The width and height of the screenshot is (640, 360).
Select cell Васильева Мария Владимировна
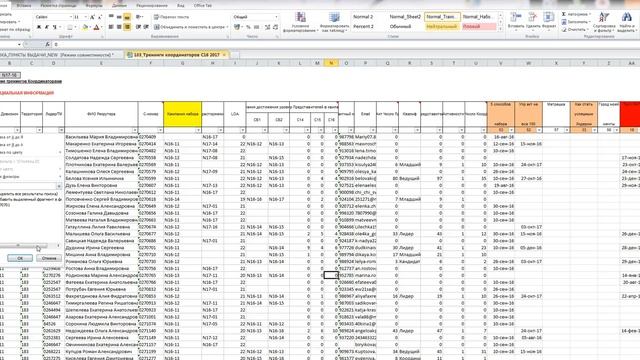pos(101,137)
